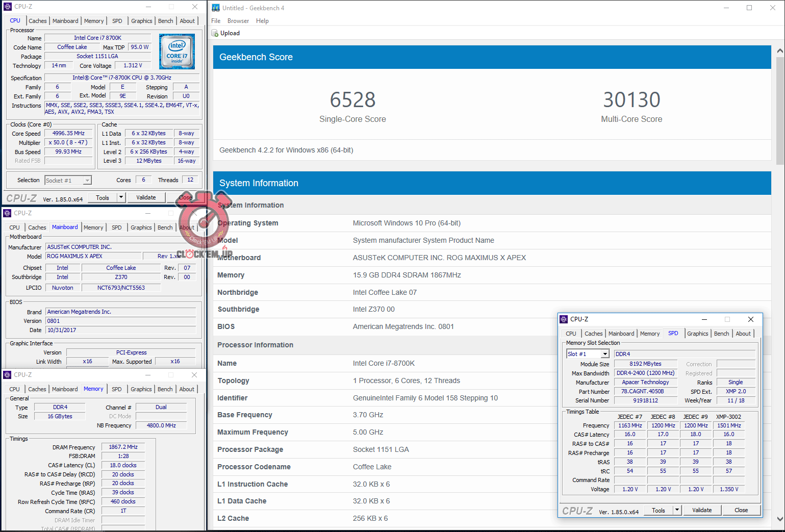Click the Upload icon in Geekbench toolbar
Screen dimensions: 785x532
(215, 33)
